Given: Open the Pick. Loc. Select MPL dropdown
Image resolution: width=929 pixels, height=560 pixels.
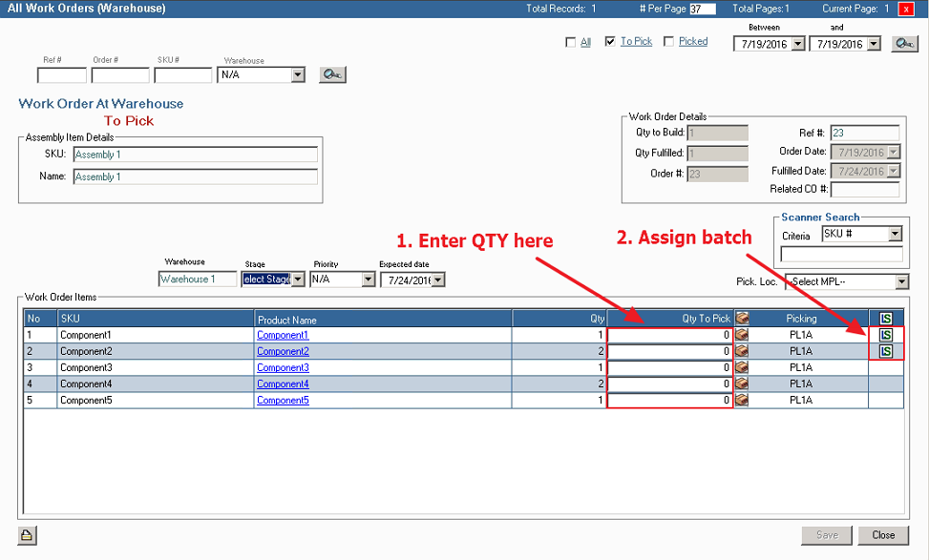Looking at the screenshot, I should 901,281.
